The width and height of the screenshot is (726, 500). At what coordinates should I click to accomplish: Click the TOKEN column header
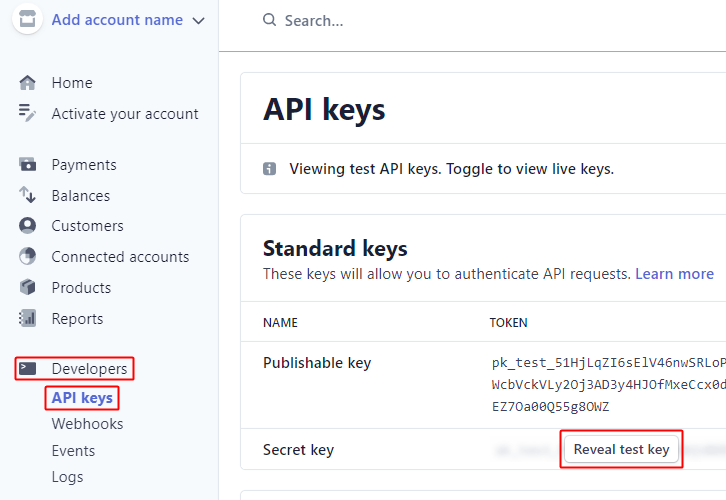coord(508,323)
